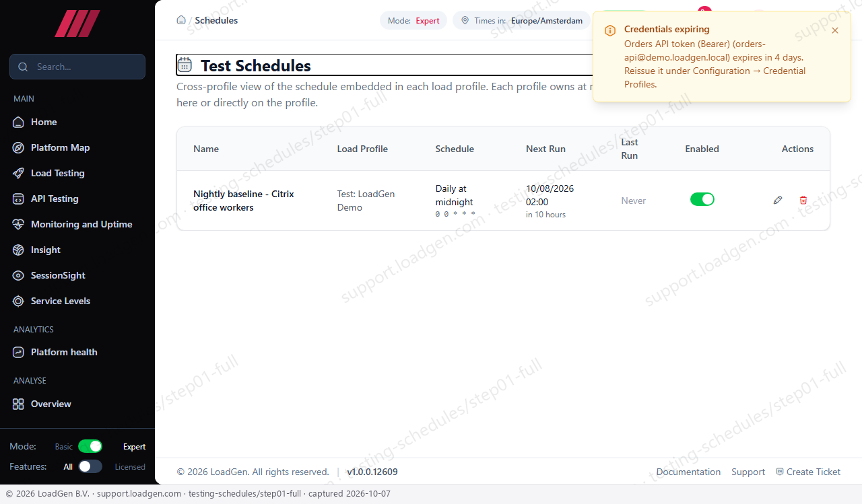Focus the Search input field

coord(77,67)
